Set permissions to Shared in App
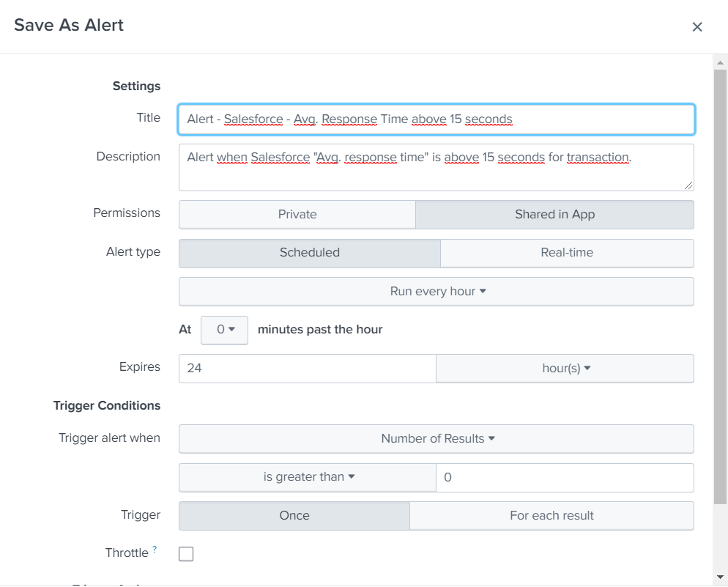The image size is (728, 587). click(554, 215)
